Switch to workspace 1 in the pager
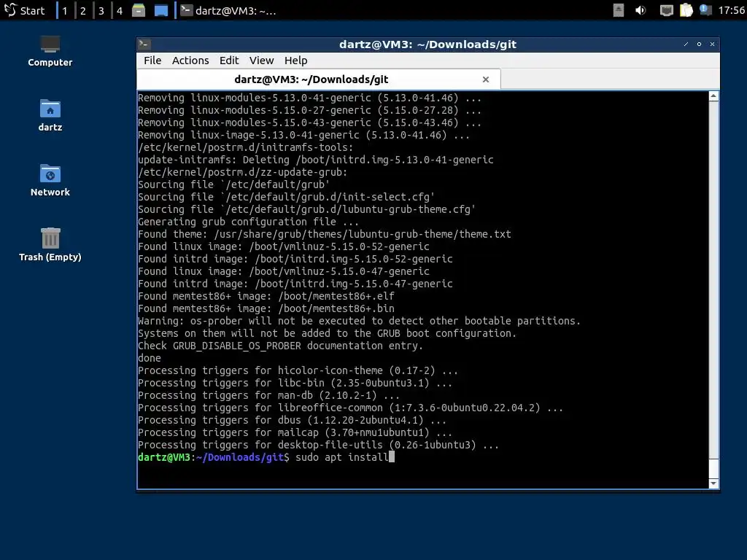This screenshot has height=560, width=747. (65, 10)
